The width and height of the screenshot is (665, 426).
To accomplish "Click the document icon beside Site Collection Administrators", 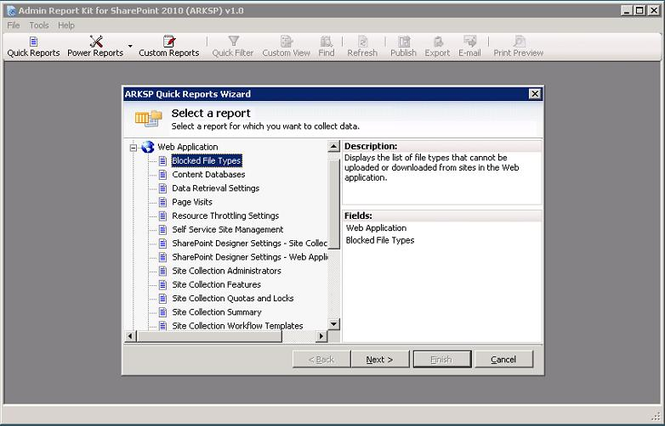I will (163, 271).
